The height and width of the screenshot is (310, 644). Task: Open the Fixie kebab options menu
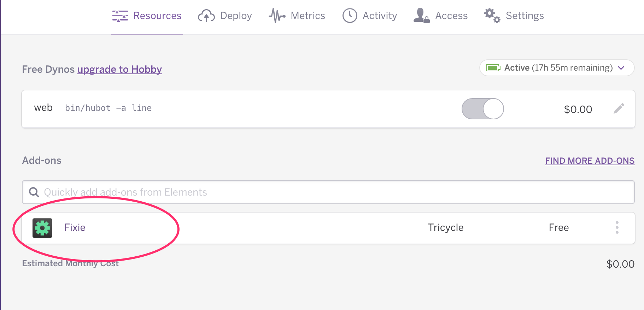point(617,228)
